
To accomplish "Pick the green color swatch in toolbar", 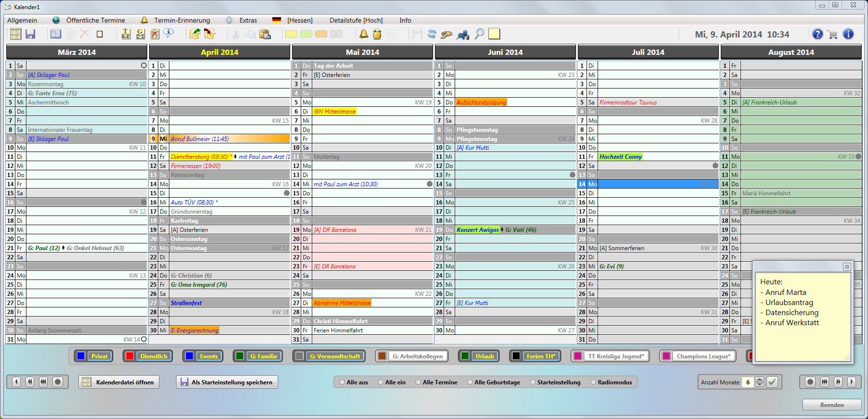I will [x=306, y=34].
